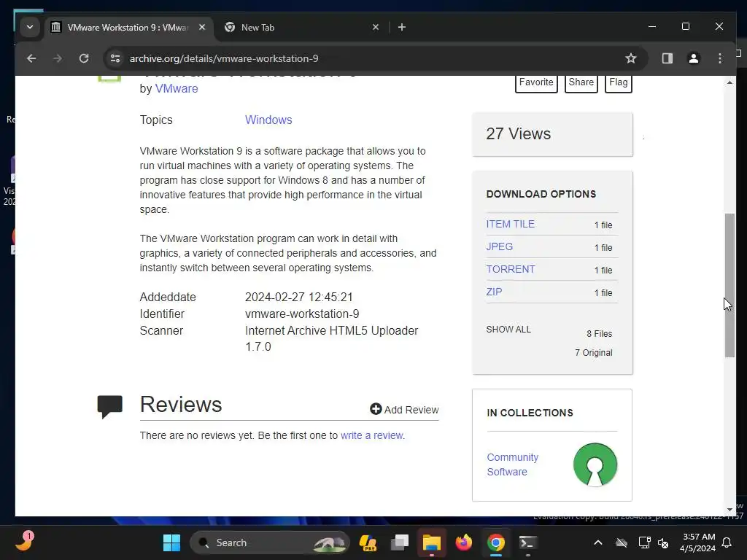The height and width of the screenshot is (560, 747).
Task: Click the taskbar Search box
Action: 270,542
